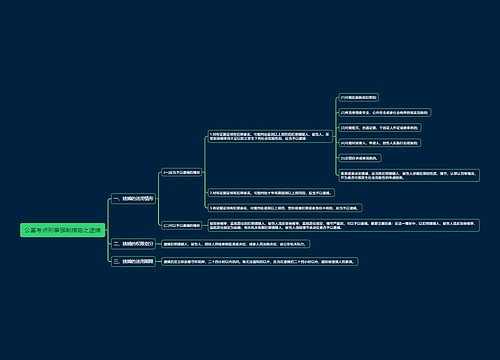
Task: Click the (二)可以予以逮捕的情形 sub-node
Action: click(182, 226)
